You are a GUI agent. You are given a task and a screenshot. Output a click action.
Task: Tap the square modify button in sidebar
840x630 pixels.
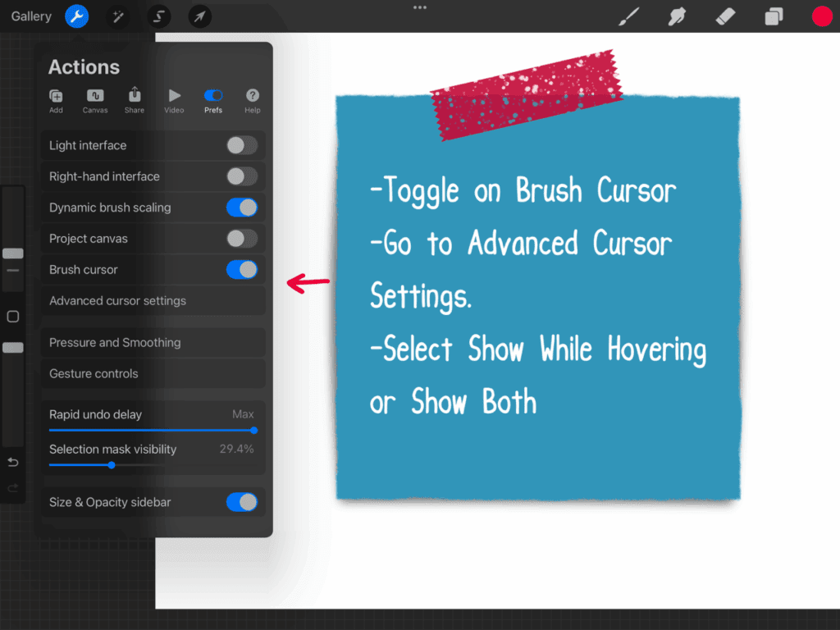(x=13, y=316)
